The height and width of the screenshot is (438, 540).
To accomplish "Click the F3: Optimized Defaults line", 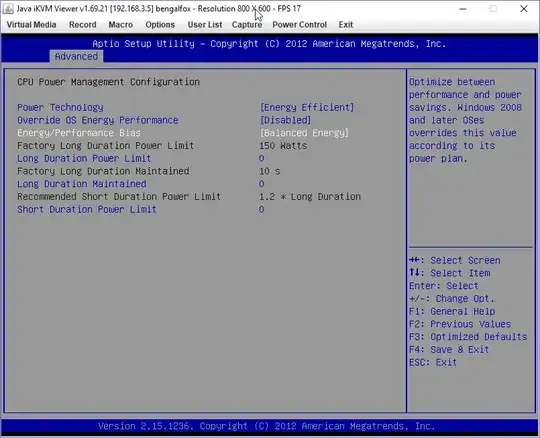I will (468, 337).
